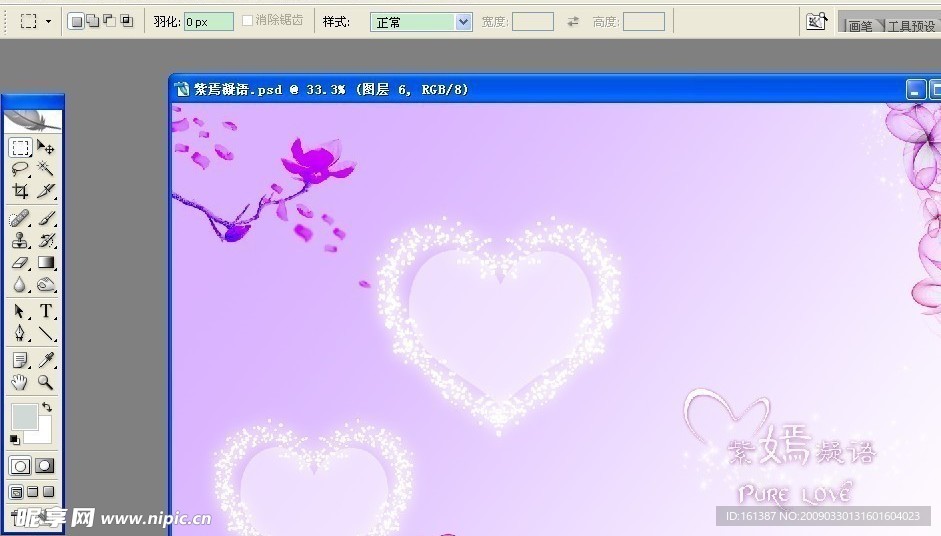Select the Path Selection arrow tool
941x536 pixels.
[x=20, y=311]
